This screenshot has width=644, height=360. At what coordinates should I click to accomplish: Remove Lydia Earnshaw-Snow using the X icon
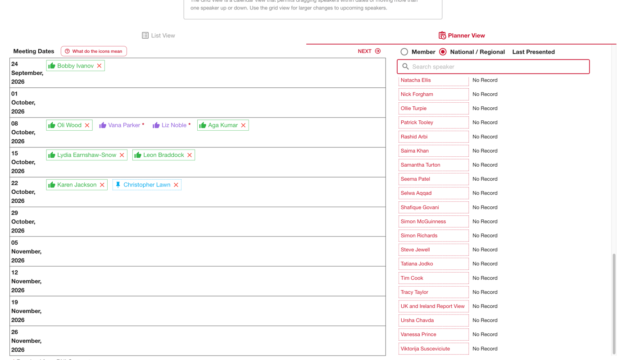click(122, 155)
